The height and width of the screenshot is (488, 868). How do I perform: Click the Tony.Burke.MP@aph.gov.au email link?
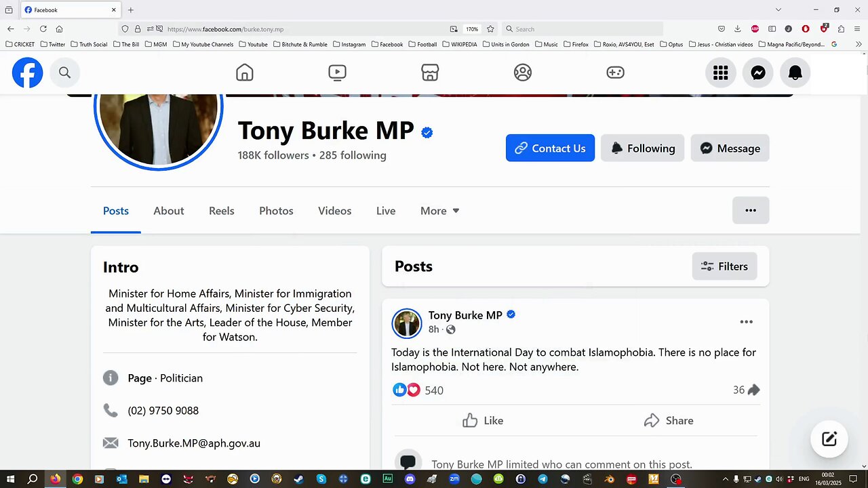194,443
